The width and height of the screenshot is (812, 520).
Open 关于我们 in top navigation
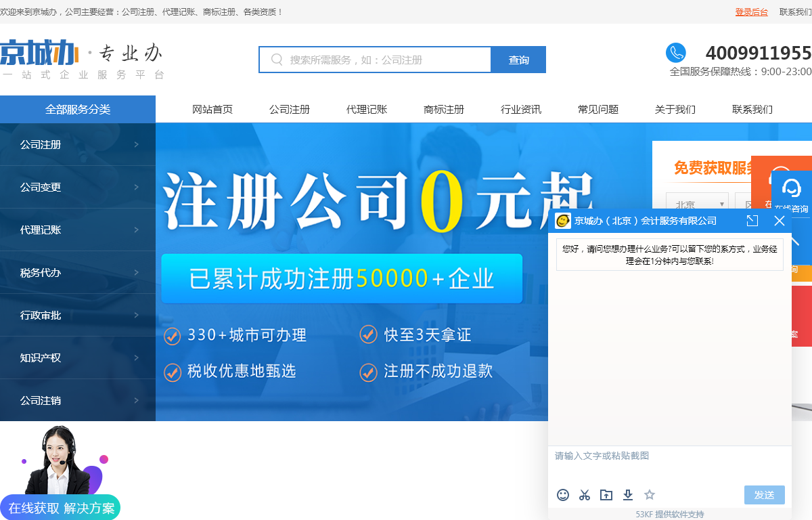click(675, 109)
